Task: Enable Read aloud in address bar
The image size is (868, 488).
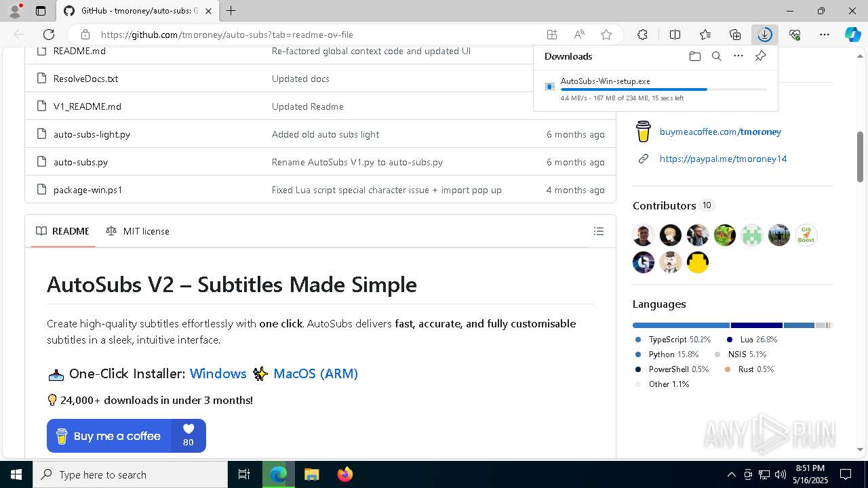Action: 579,35
